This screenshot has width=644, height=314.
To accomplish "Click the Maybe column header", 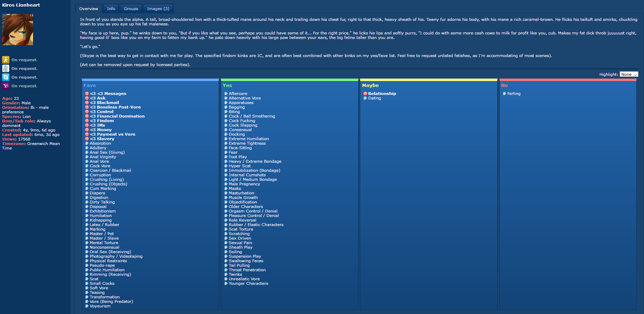I will (370, 86).
